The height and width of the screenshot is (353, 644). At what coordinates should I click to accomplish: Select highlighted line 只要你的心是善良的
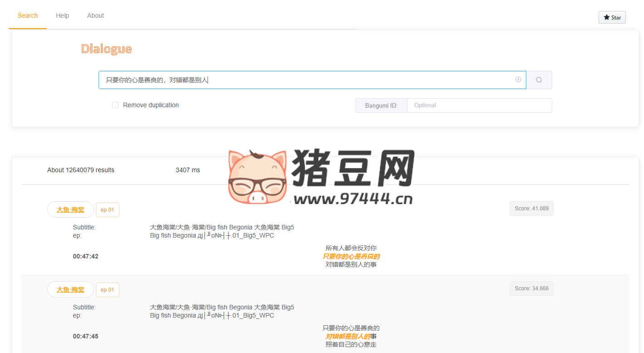click(x=351, y=256)
